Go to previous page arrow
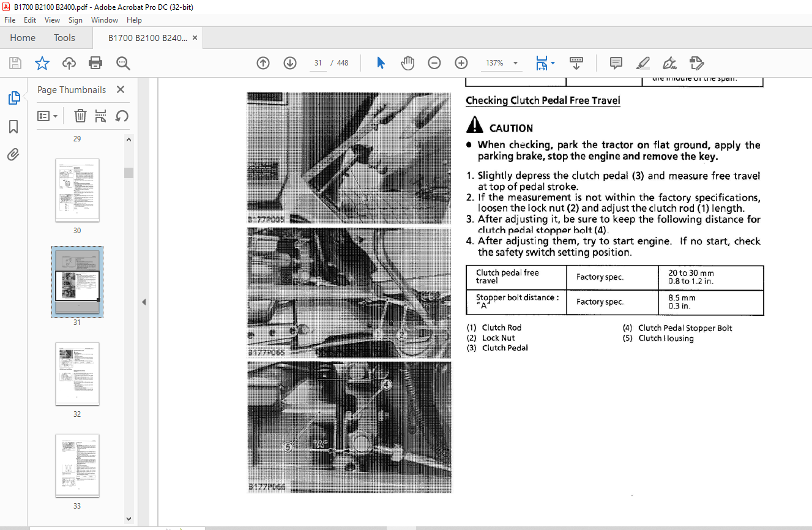Viewport: 812px width, 530px height. [263, 63]
